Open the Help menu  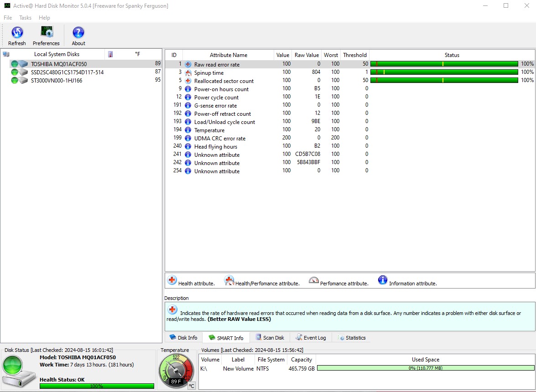point(44,18)
